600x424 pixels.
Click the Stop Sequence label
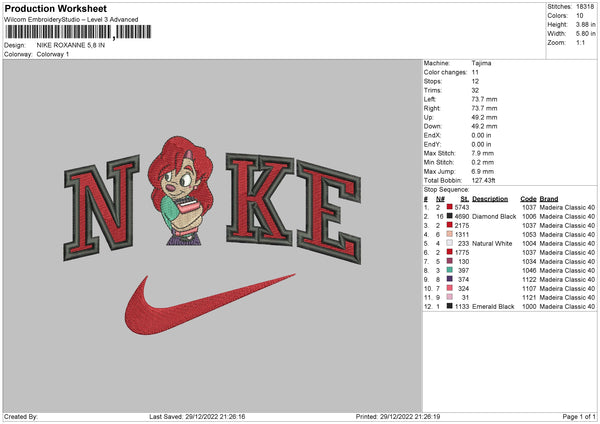[446, 189]
